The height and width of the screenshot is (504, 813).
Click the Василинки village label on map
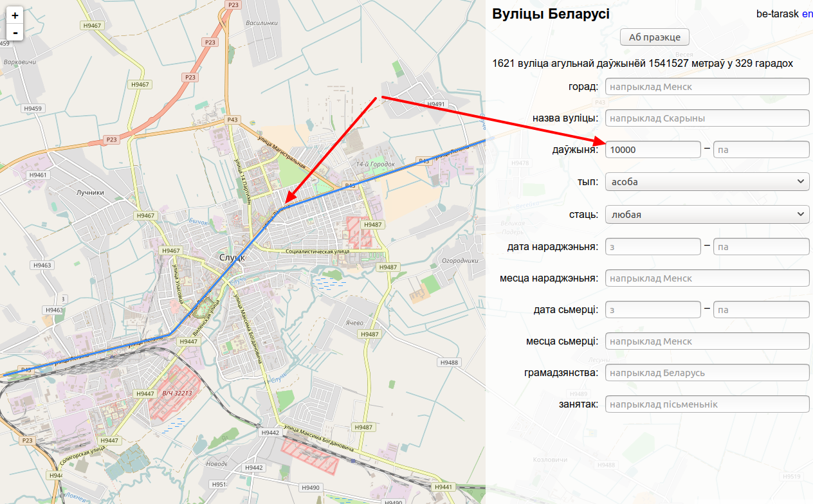pos(261,22)
